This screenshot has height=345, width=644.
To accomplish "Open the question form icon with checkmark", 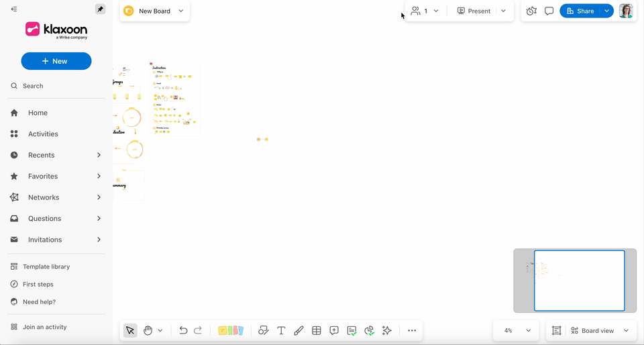I will point(352,331).
